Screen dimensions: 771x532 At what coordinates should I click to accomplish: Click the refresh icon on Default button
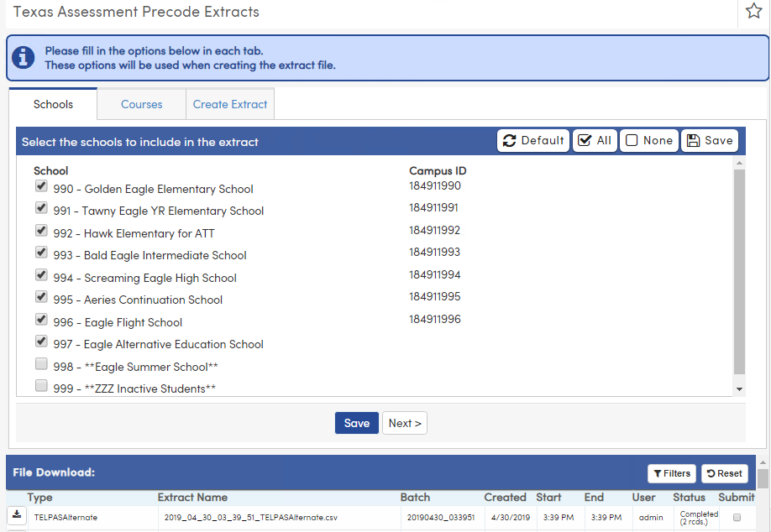(510, 140)
